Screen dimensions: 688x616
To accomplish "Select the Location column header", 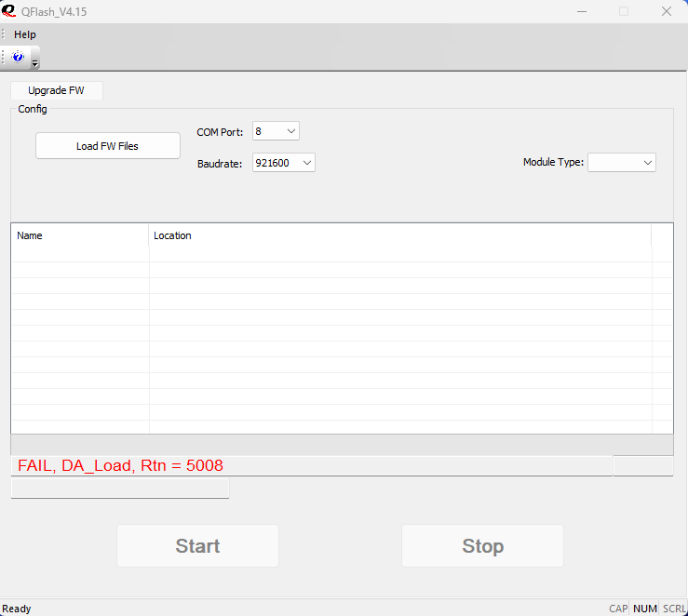I will click(399, 235).
